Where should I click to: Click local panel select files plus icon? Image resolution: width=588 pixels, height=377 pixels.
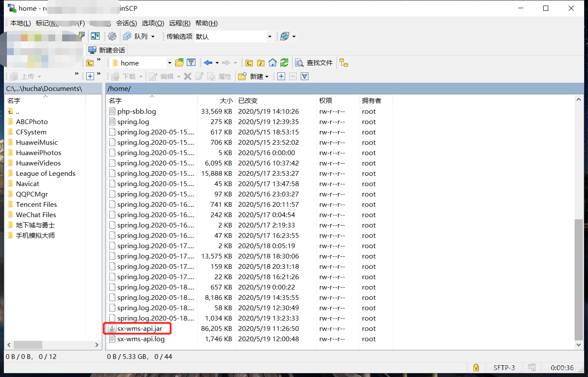click(90, 76)
